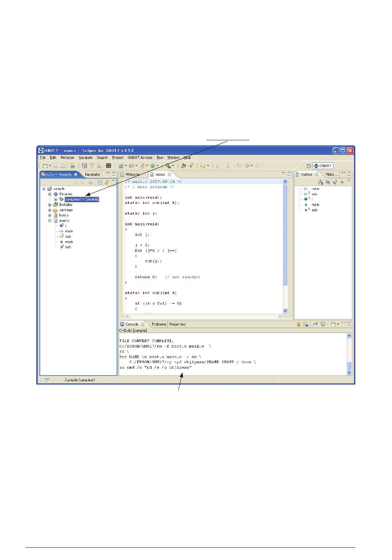The image size is (392, 560).
Task: Open the Project menu
Action: [x=118, y=158]
